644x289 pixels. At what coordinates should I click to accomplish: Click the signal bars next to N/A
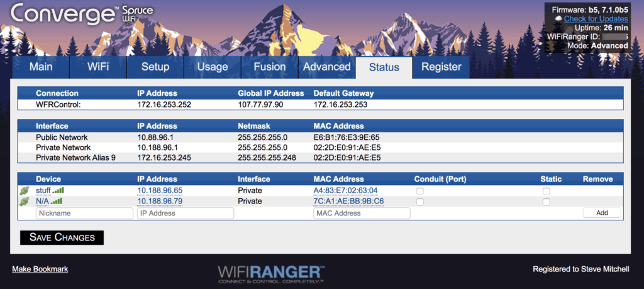tap(56, 201)
